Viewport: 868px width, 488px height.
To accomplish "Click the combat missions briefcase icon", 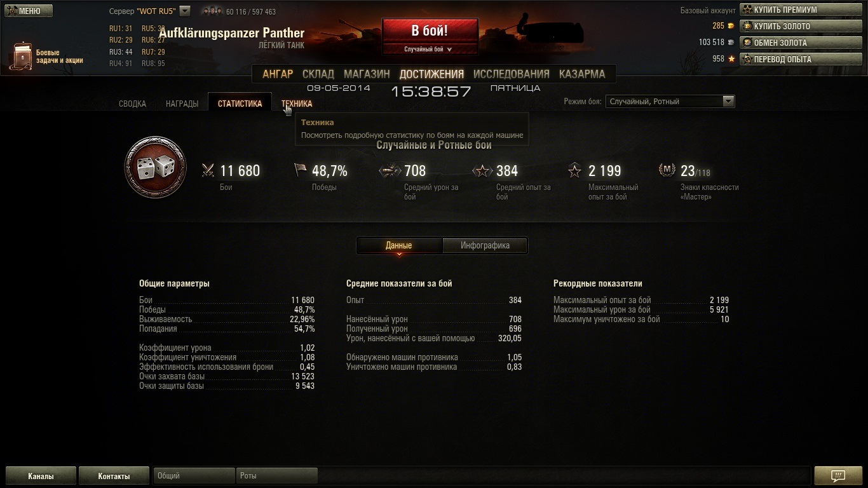I will pyautogui.click(x=23, y=56).
